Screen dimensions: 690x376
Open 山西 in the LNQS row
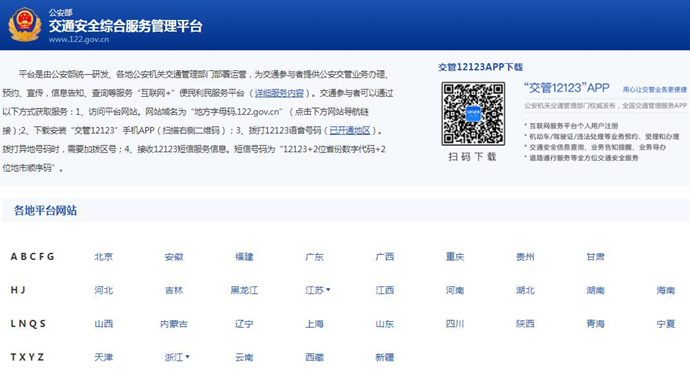103,324
